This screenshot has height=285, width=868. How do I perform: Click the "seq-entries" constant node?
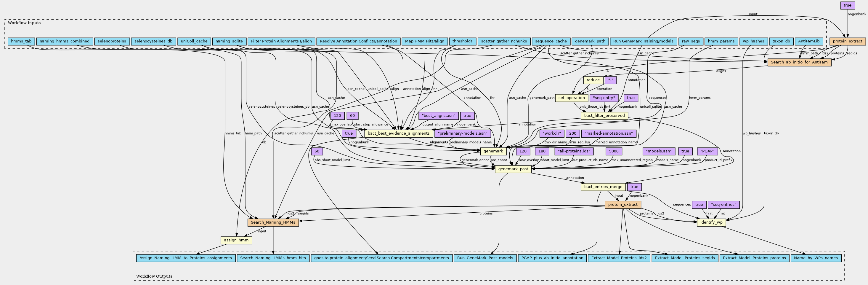tap(724, 205)
